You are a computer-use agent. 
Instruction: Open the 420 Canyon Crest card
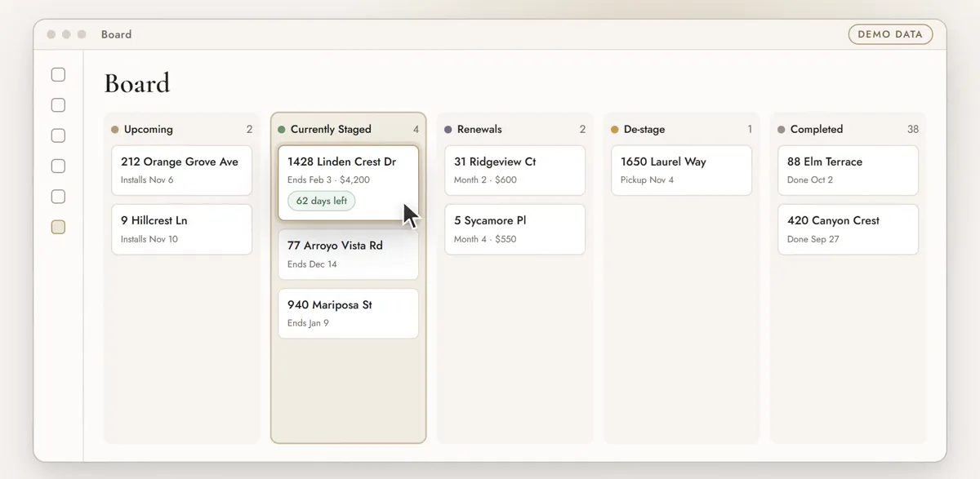click(x=848, y=229)
